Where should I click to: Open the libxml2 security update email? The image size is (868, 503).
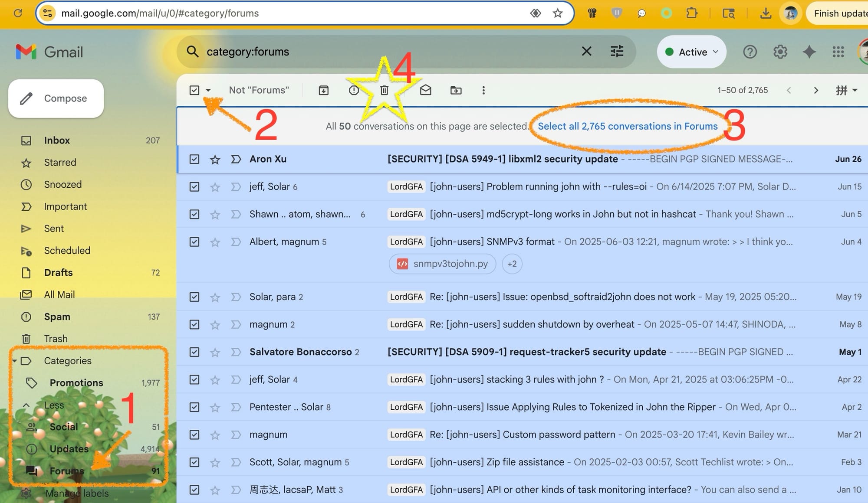(x=522, y=159)
